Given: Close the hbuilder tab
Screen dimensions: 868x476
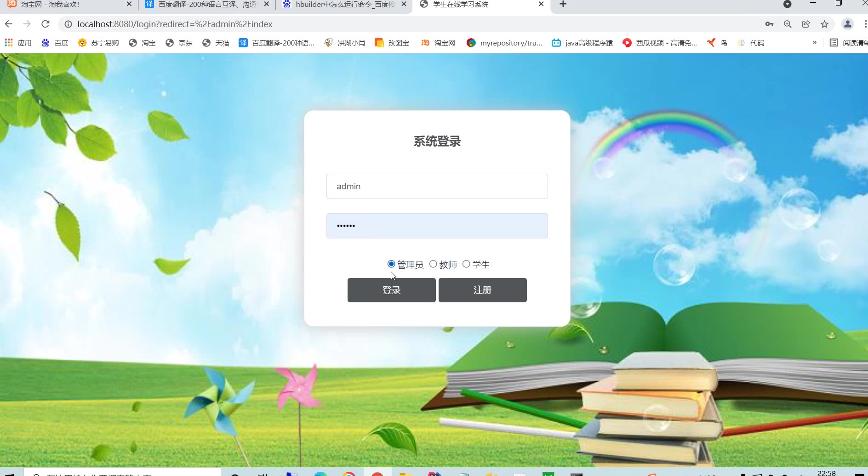Looking at the screenshot, I should pyautogui.click(x=404, y=4).
